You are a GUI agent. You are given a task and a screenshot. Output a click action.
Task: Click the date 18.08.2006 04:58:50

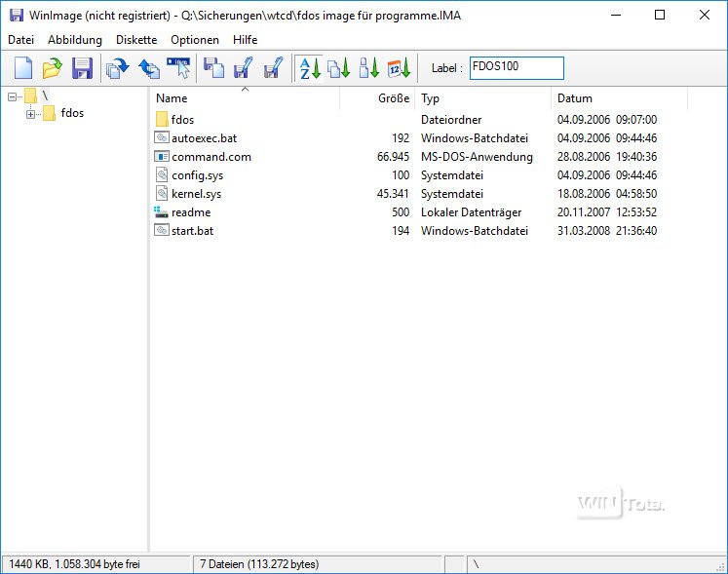pyautogui.click(x=607, y=194)
